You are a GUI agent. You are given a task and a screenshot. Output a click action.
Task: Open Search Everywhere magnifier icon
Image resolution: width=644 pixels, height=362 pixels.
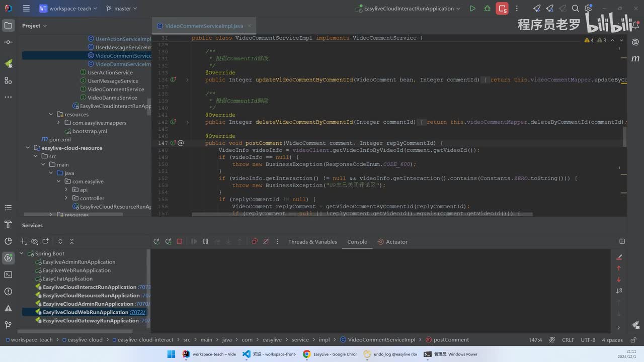click(576, 9)
